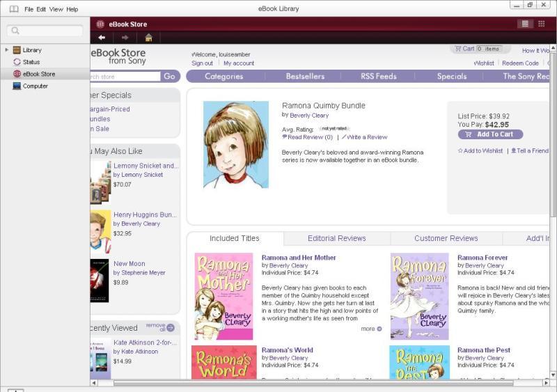This screenshot has height=392, width=557.
Task: Click Stephenie Meyer author link
Action: pos(143,272)
